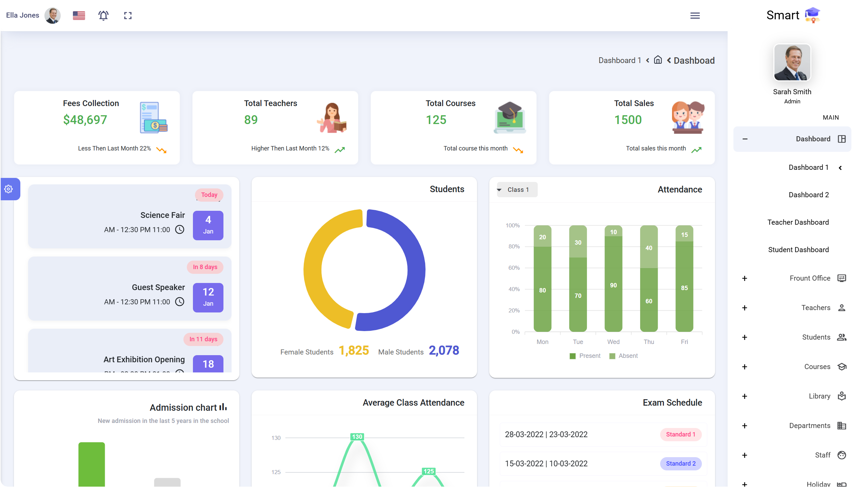Click Ella Jones's profile picture
Viewport: 868px width, 488px height.
pos(53,15)
